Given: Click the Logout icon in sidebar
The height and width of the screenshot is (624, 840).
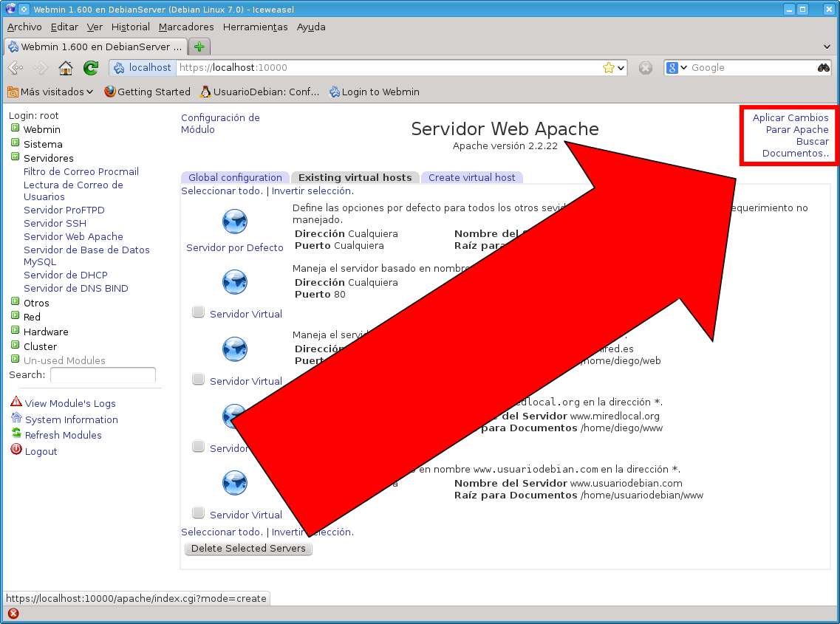Looking at the screenshot, I should pyautogui.click(x=16, y=450).
